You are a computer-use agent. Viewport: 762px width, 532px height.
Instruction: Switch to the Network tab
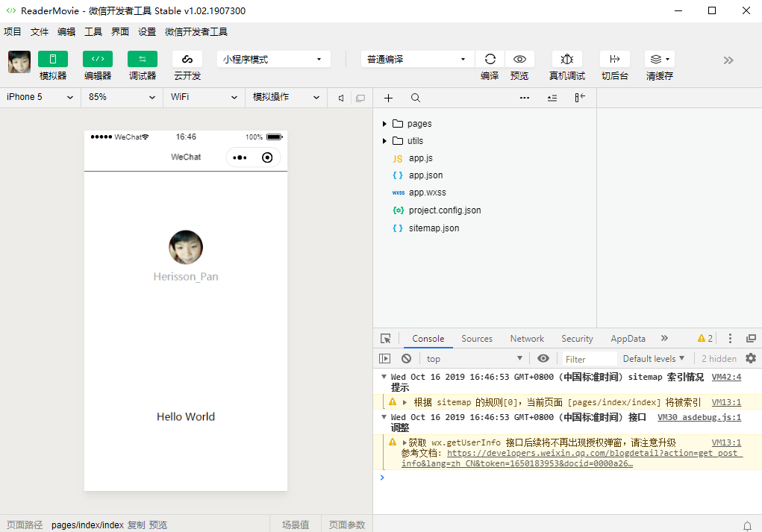tap(526, 338)
